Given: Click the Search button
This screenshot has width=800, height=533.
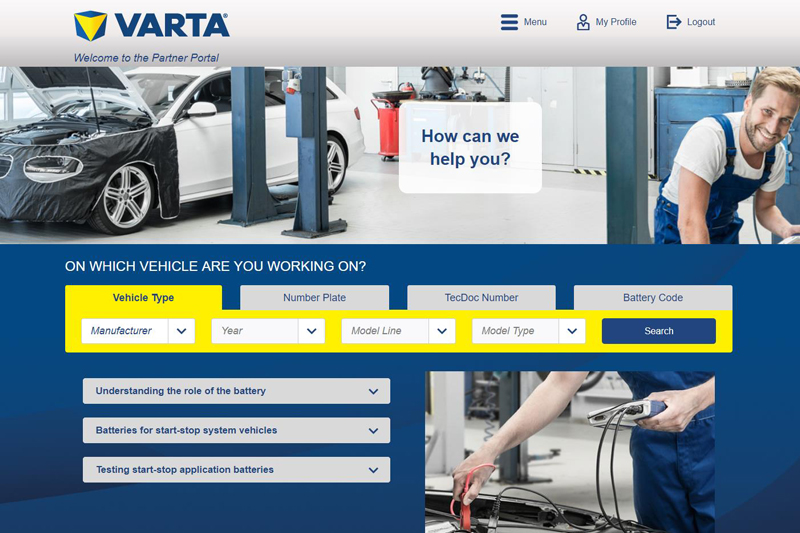Looking at the screenshot, I should click(x=659, y=331).
